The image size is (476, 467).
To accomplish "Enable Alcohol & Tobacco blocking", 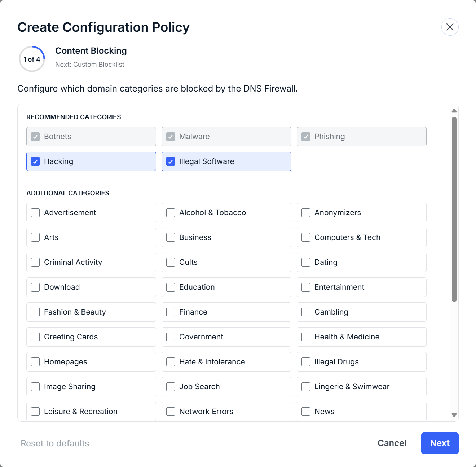I will [x=171, y=213].
